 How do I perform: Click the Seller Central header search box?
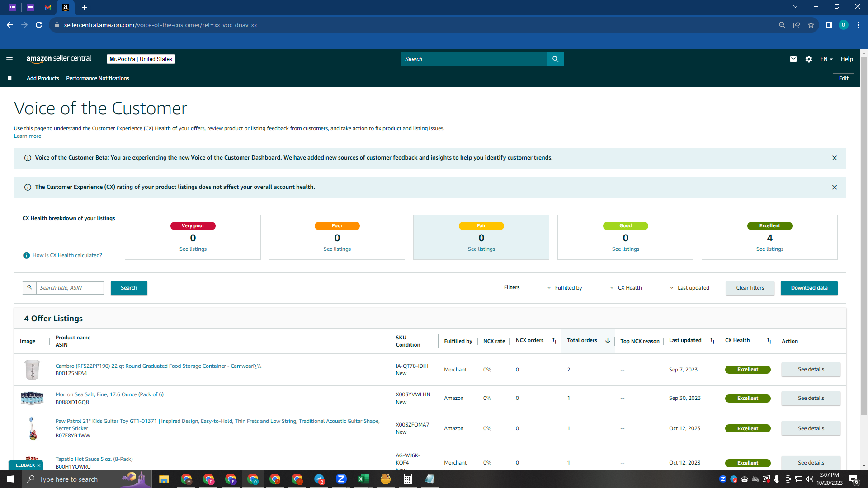tap(474, 59)
